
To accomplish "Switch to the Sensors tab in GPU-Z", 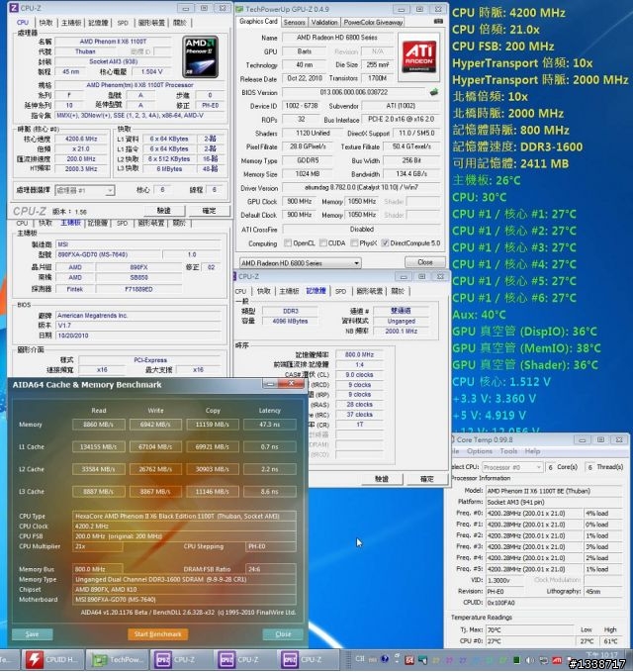I will (294, 23).
